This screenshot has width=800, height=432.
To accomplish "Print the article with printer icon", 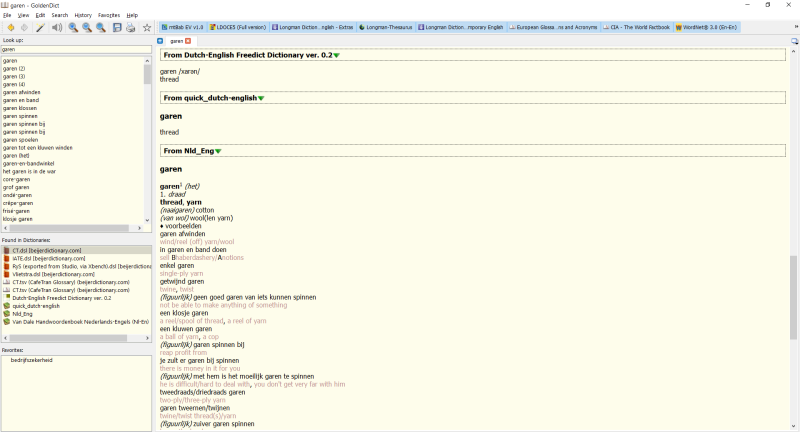I will pyautogui.click(x=131, y=28).
